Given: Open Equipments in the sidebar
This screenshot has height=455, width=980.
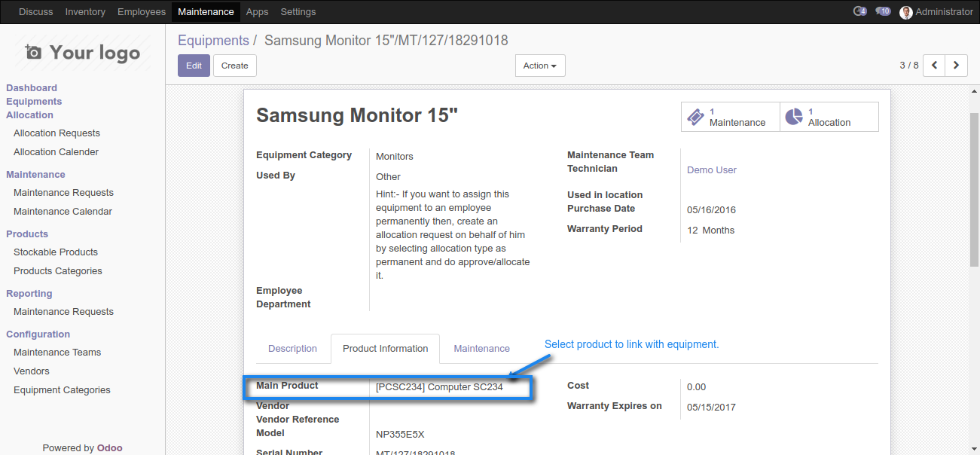Looking at the screenshot, I should coord(34,102).
